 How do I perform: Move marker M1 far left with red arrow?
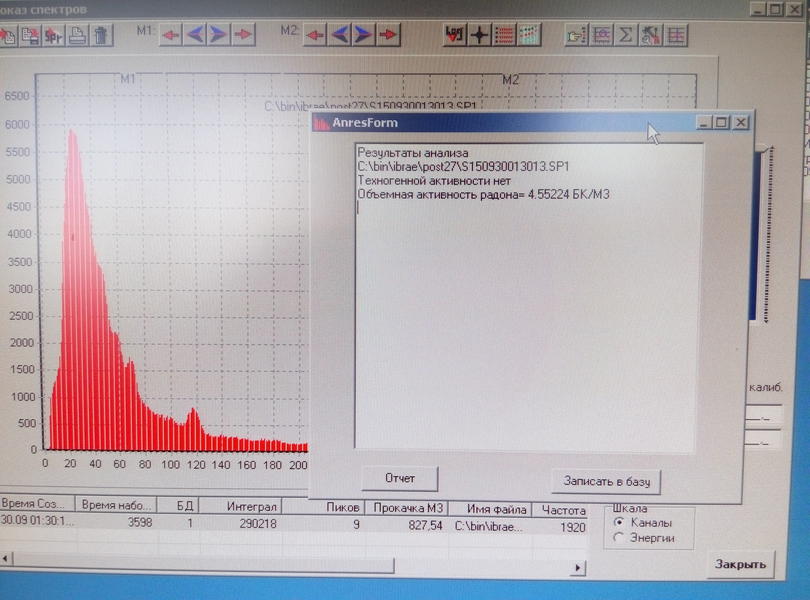tap(171, 35)
